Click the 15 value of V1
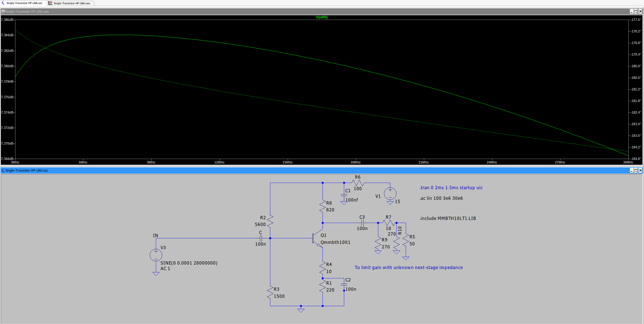Screen dimensions: 644x324 pyautogui.click(x=397, y=202)
